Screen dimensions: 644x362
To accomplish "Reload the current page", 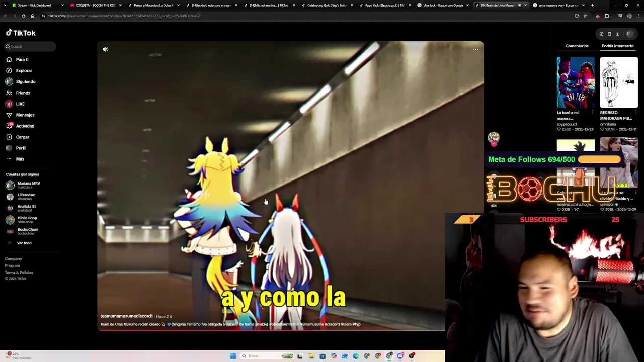I will [23, 16].
